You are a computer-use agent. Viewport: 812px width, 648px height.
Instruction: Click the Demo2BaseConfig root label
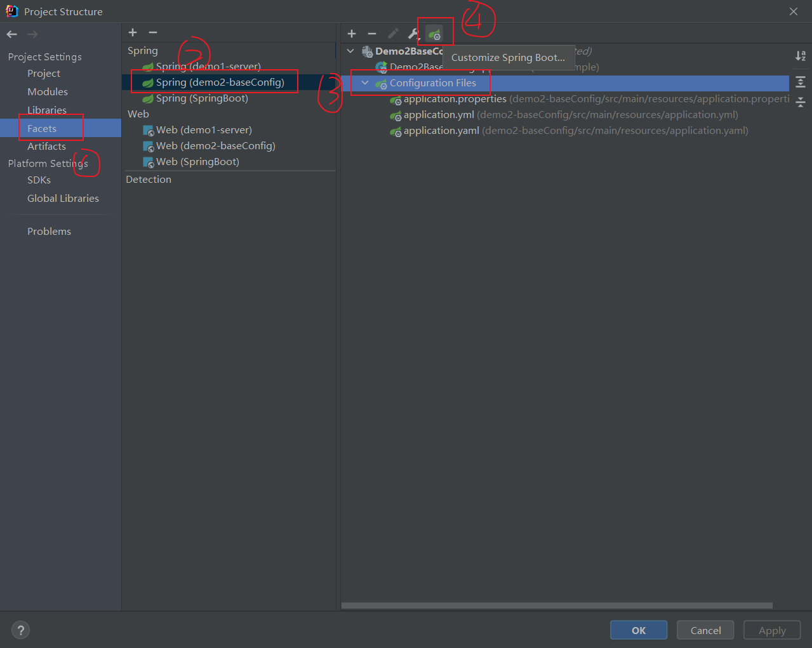(x=409, y=51)
